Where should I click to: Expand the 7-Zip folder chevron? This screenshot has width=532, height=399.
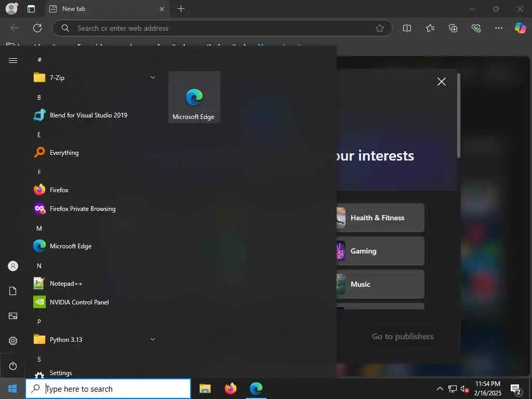tap(153, 78)
